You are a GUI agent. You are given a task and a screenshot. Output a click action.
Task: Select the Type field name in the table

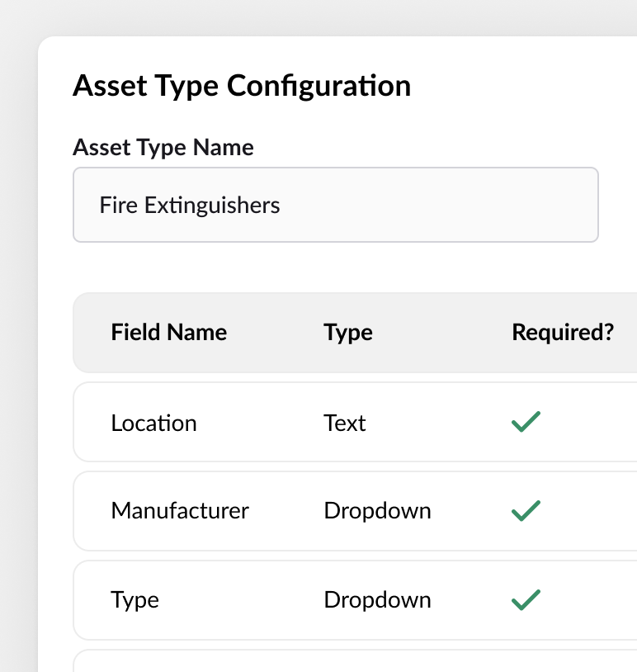134,600
